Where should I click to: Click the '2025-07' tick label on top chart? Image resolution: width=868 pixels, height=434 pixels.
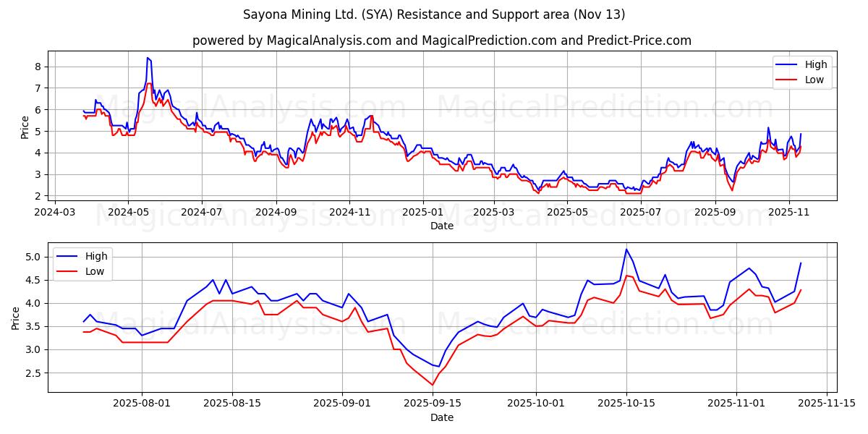tap(640, 213)
